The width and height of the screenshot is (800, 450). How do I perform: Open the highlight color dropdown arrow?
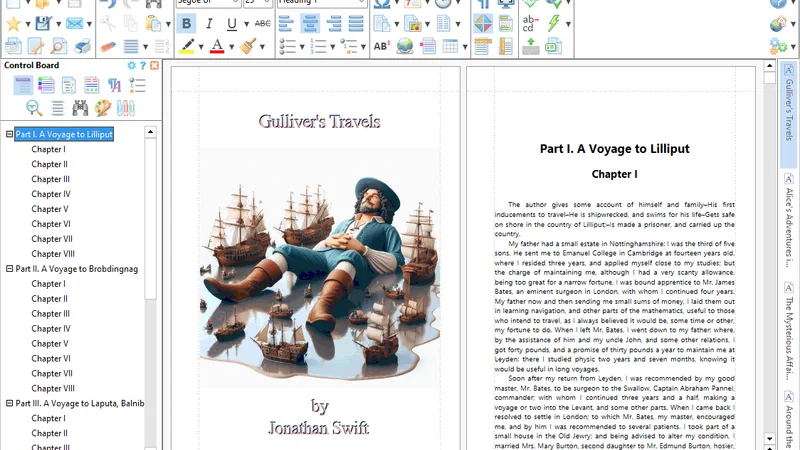pos(202,46)
